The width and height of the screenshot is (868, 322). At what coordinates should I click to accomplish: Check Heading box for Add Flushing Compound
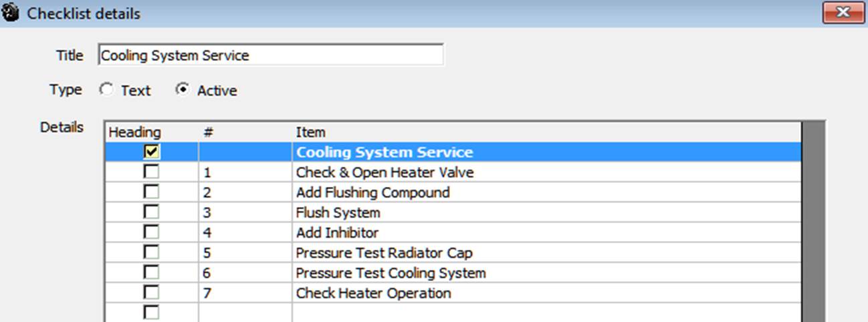point(152,192)
